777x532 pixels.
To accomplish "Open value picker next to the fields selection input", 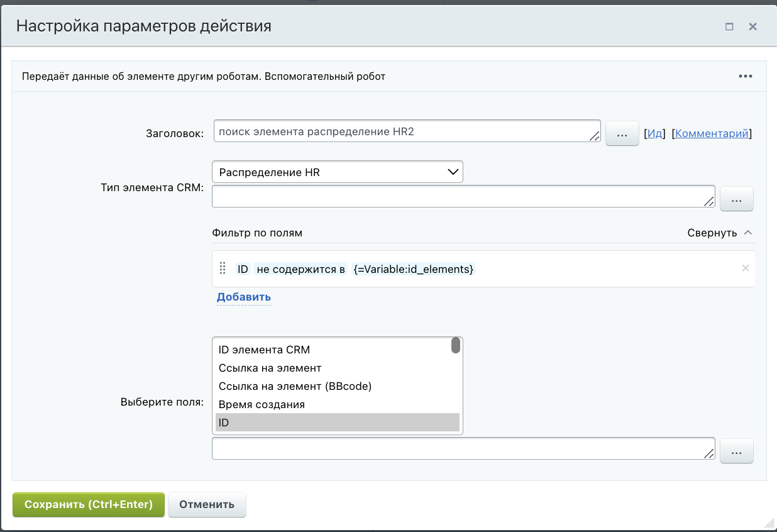I will [x=736, y=451].
